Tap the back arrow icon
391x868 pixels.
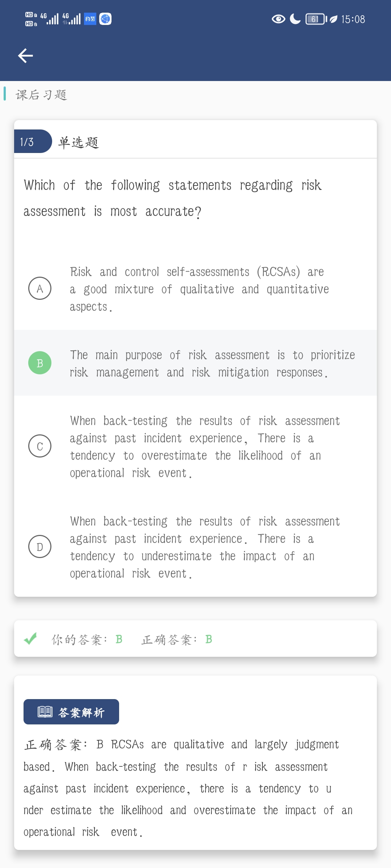pos(25,56)
